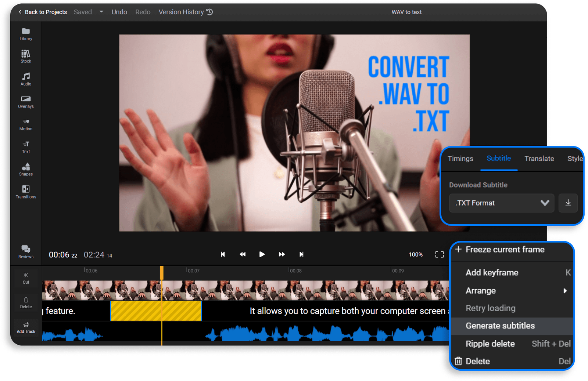Select Generate subtitles from the menu

coord(500,326)
